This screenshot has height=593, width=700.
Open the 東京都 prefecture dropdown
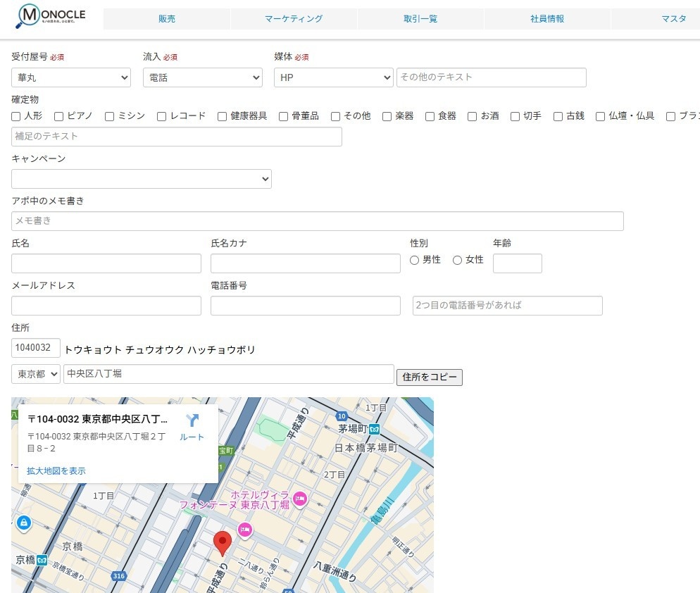tap(36, 374)
